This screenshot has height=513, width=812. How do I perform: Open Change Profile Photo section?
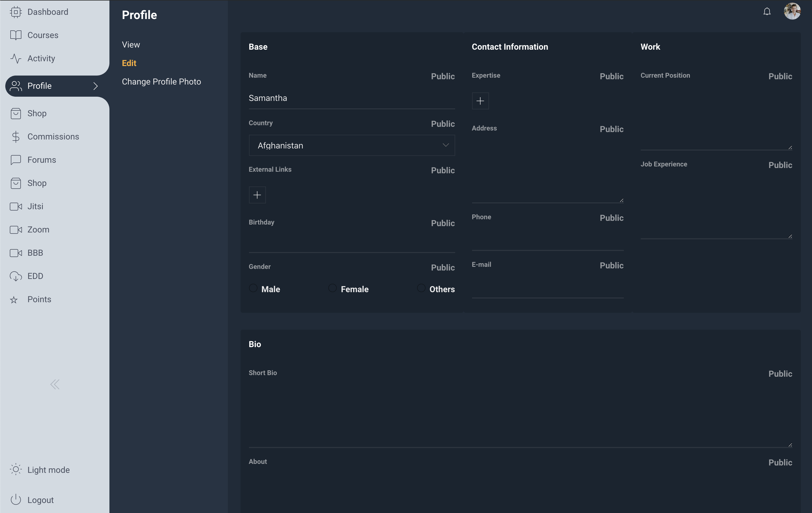(162, 82)
